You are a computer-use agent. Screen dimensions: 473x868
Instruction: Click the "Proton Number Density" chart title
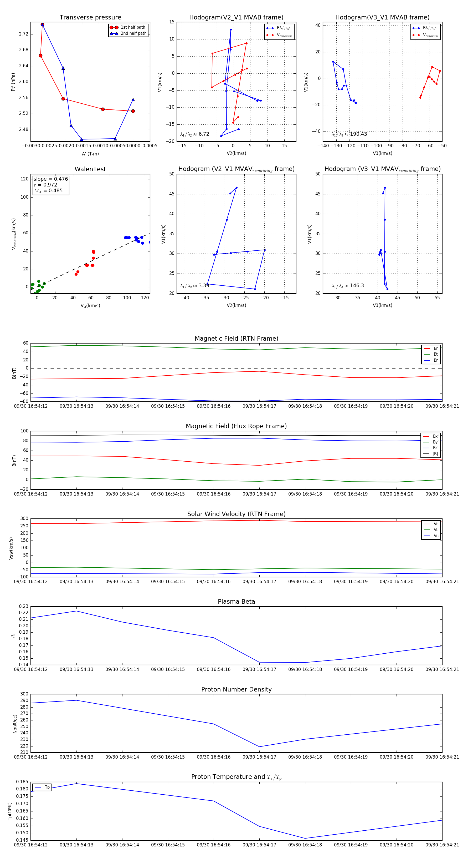(236, 689)
